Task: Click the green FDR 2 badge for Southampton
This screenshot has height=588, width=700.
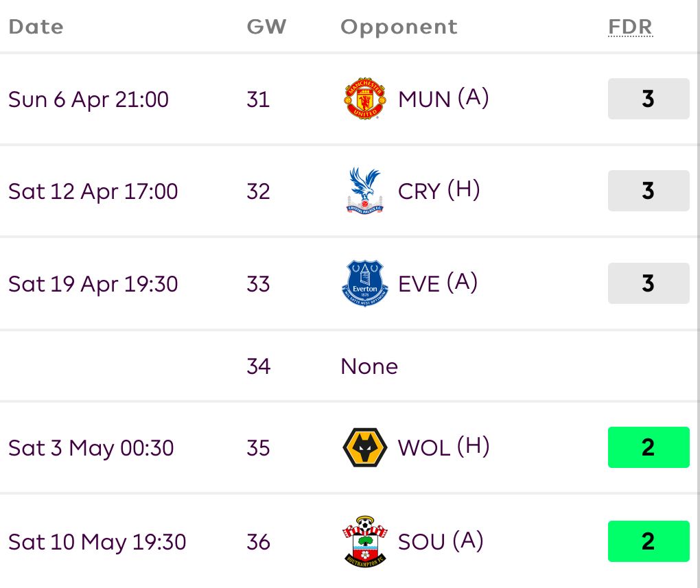Action: pos(648,542)
